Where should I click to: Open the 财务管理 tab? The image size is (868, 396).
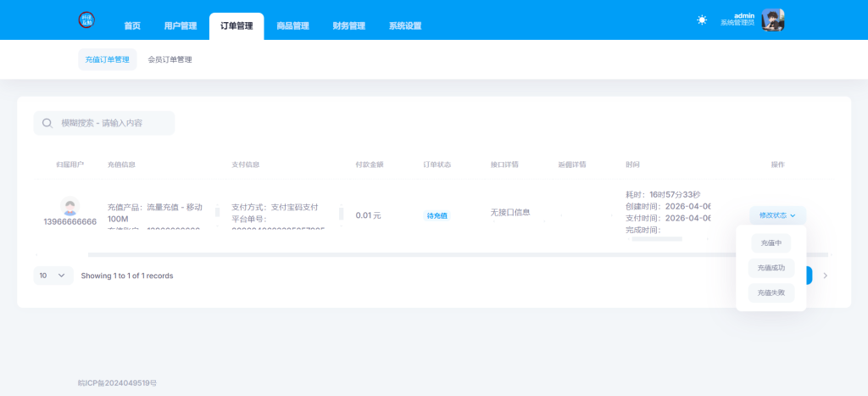348,26
